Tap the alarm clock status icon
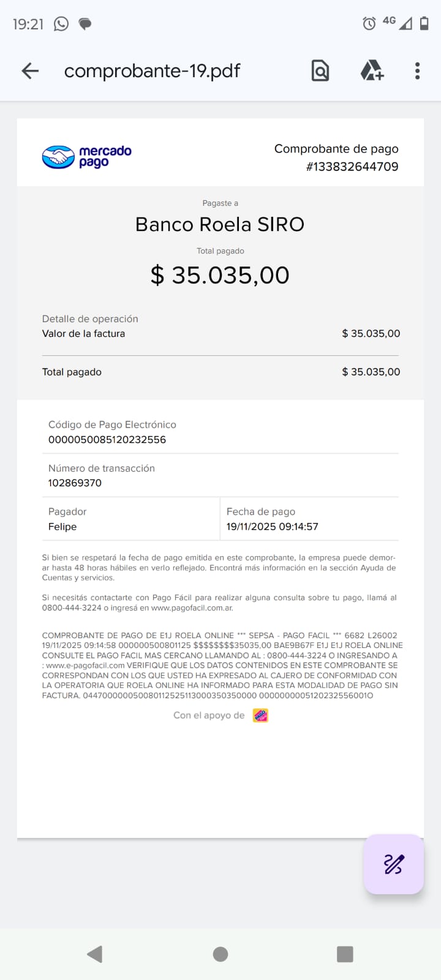 click(369, 24)
